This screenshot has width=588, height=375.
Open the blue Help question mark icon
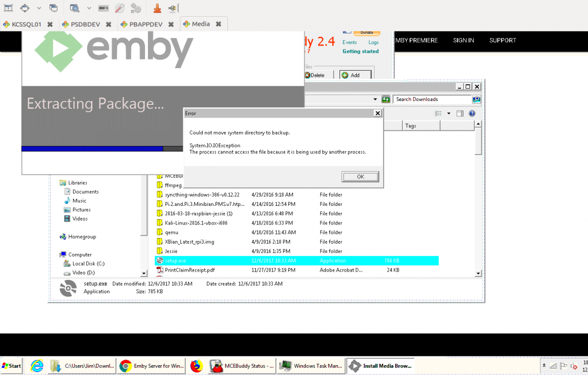(x=472, y=113)
